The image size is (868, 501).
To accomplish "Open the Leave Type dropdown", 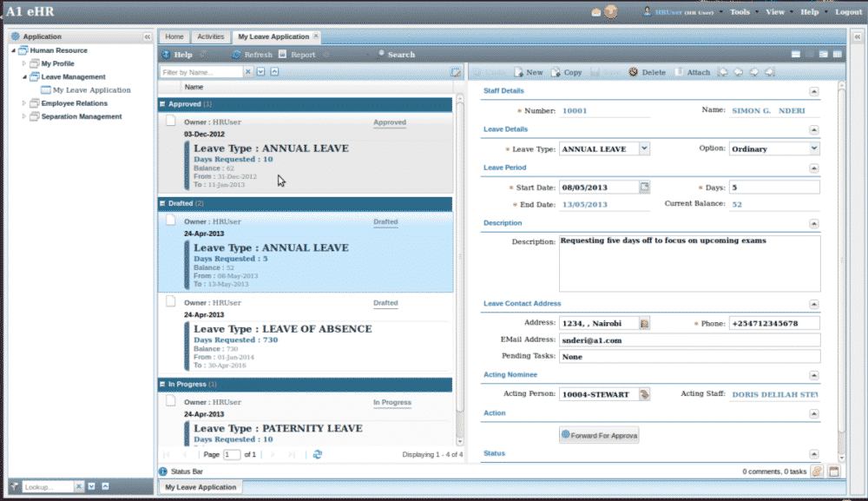I will (644, 148).
